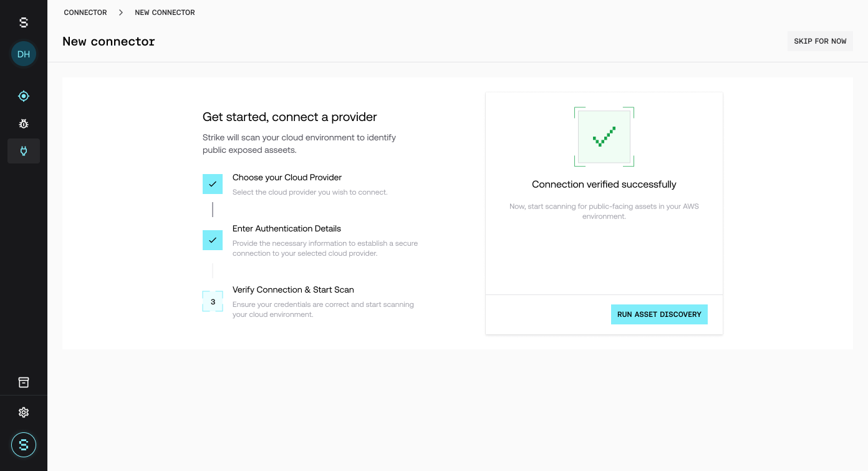The height and width of the screenshot is (471, 868).
Task: Click the Choose your Cloud Provider step title
Action: (287, 177)
